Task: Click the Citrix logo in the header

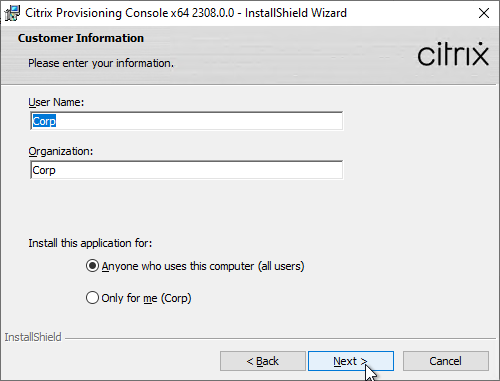Action: [x=453, y=54]
